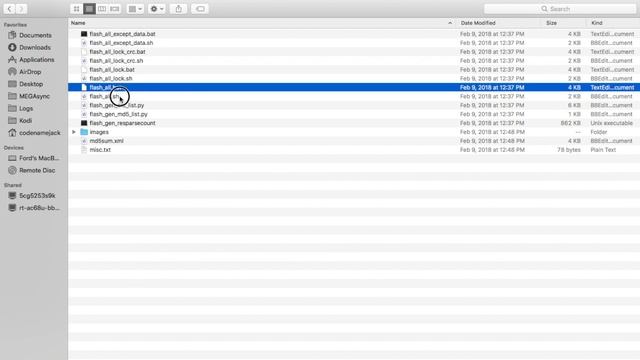The width and height of the screenshot is (640, 360).
Task: Switch to icon view
Action: (76, 9)
